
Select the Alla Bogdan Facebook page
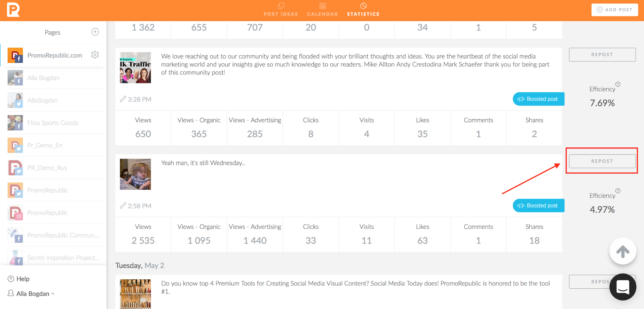[x=53, y=78]
